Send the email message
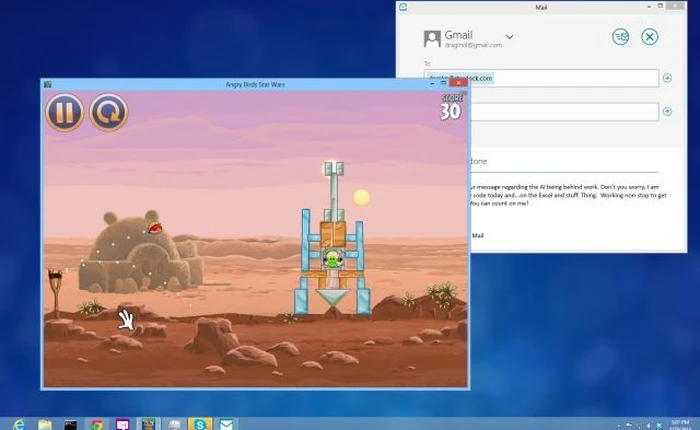The image size is (700, 430). (x=620, y=37)
